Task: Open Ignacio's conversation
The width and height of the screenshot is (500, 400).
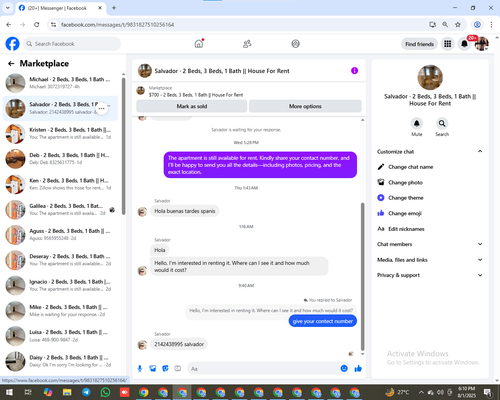Action: pyautogui.click(x=60, y=285)
